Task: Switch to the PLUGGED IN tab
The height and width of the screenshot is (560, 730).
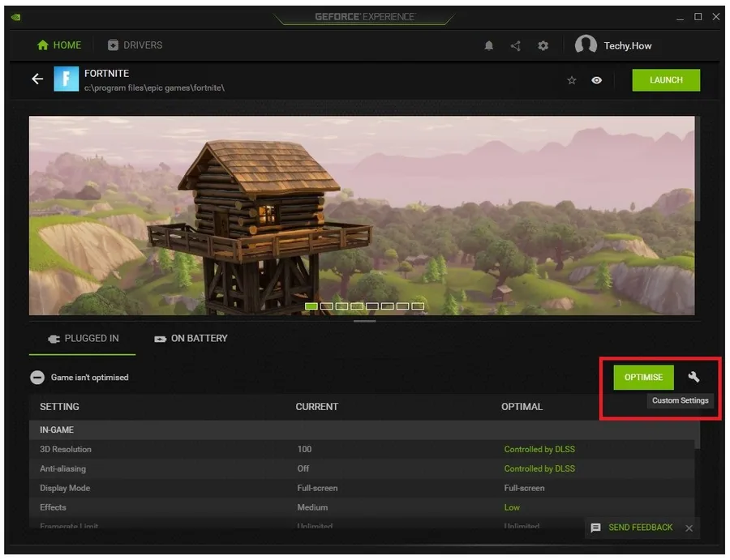Action: point(83,339)
